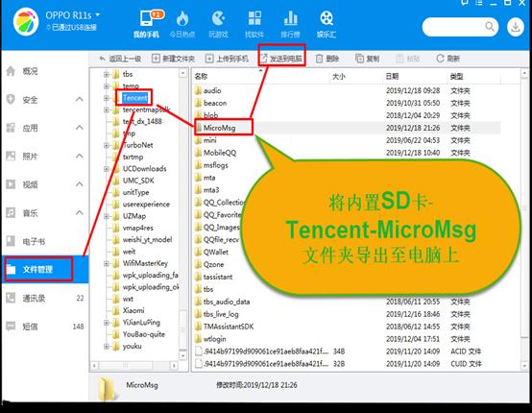Select the Tencent folder in tree
Image resolution: width=532 pixels, height=413 pixels.
(134, 98)
